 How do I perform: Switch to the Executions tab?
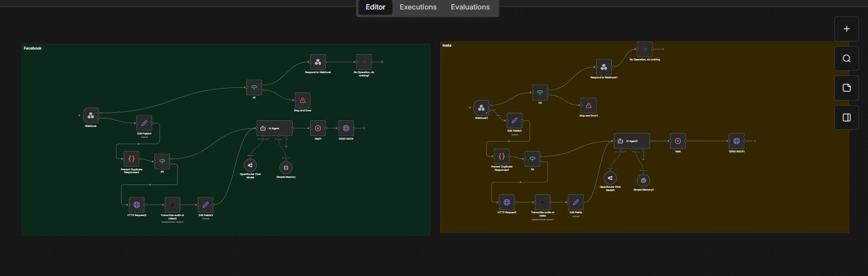point(418,7)
